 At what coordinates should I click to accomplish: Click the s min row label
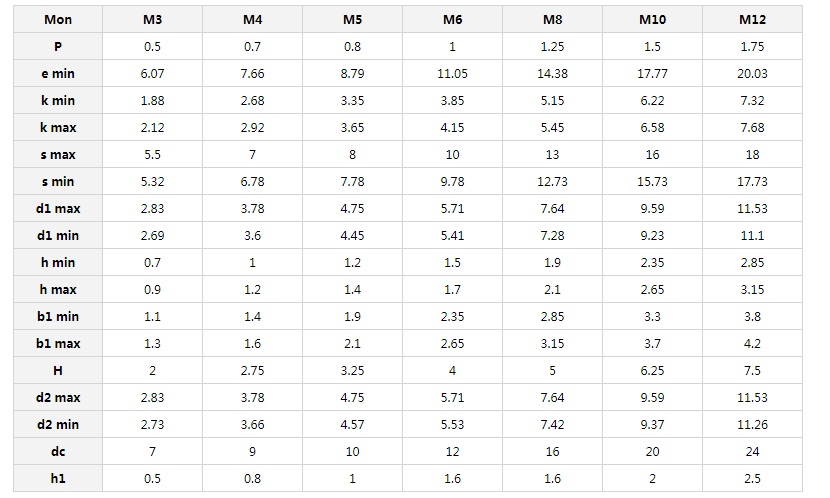tap(58, 182)
